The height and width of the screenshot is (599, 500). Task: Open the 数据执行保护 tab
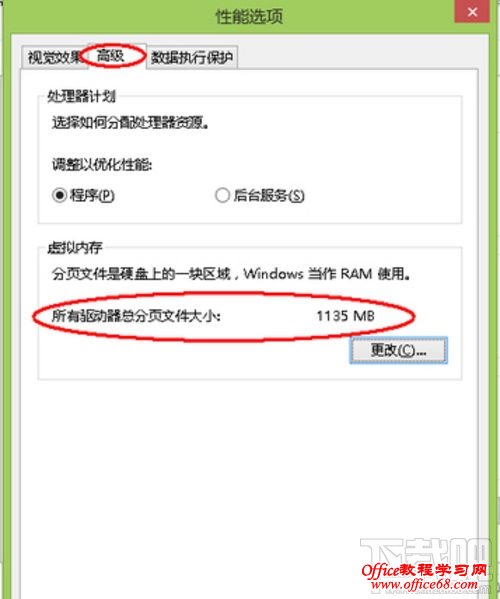pyautogui.click(x=192, y=58)
